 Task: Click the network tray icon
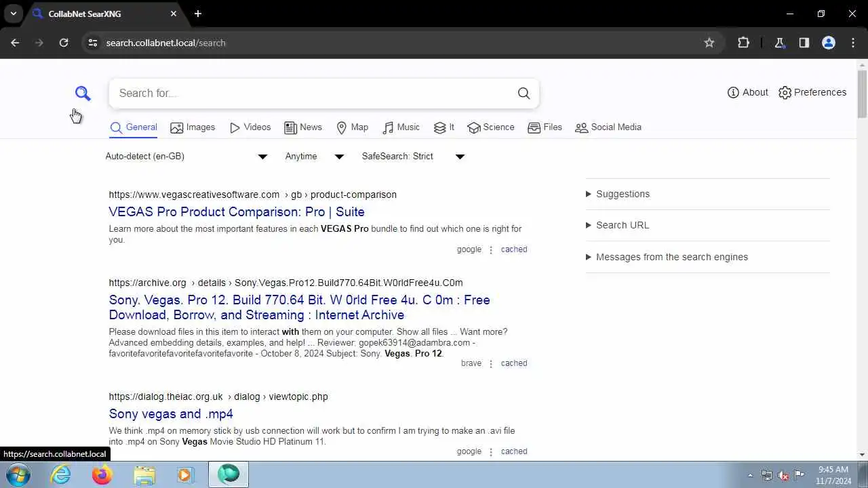click(x=767, y=475)
